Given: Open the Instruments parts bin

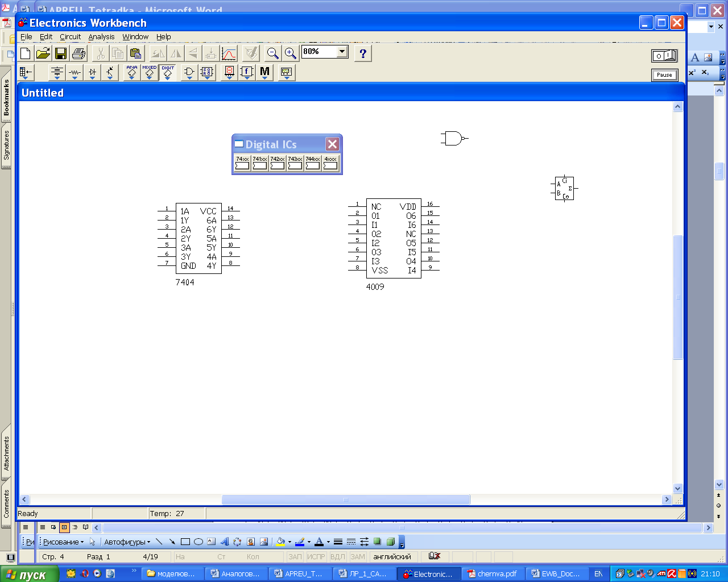Looking at the screenshot, I should pos(286,72).
